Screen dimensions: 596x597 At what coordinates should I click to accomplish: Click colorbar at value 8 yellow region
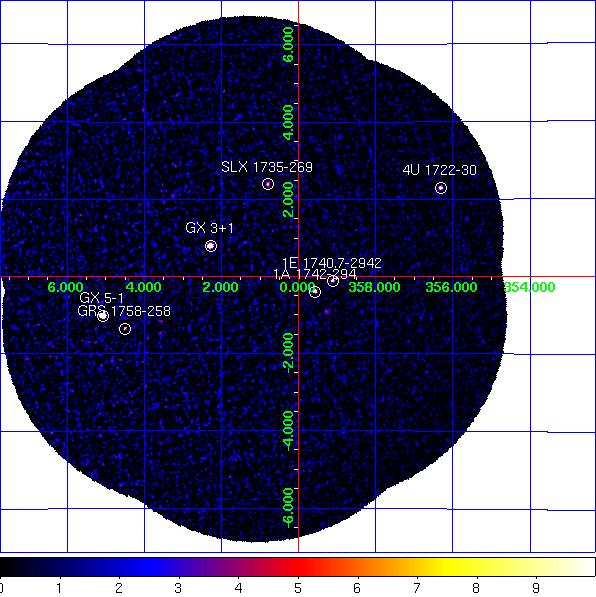(x=476, y=567)
